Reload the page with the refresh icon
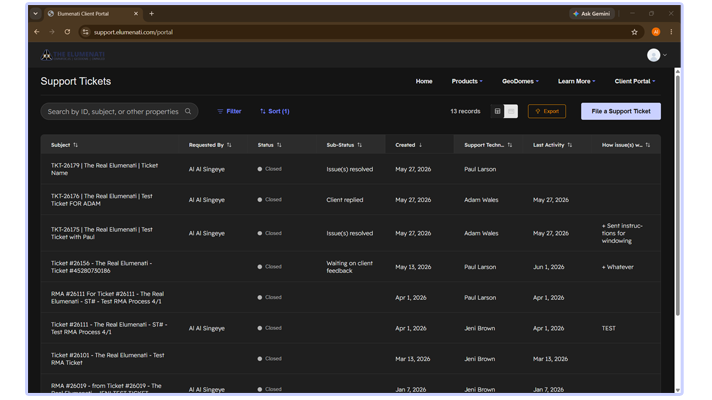 [x=67, y=32]
